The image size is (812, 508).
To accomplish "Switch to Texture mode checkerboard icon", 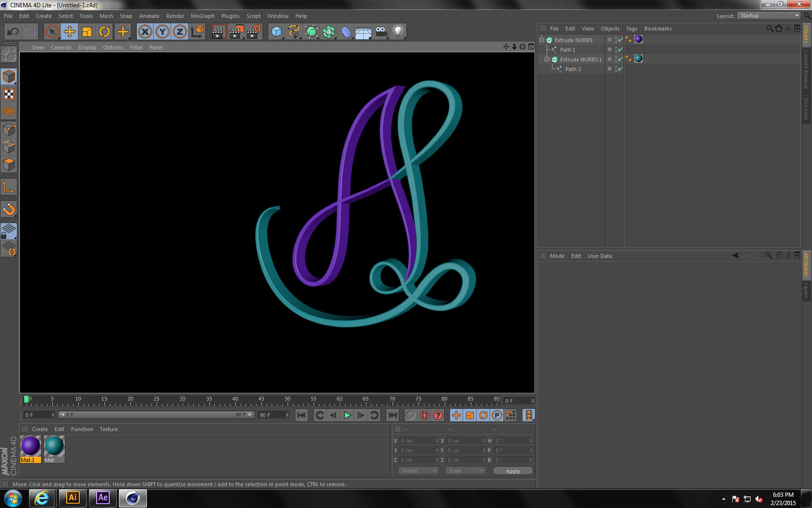I will click(x=9, y=94).
